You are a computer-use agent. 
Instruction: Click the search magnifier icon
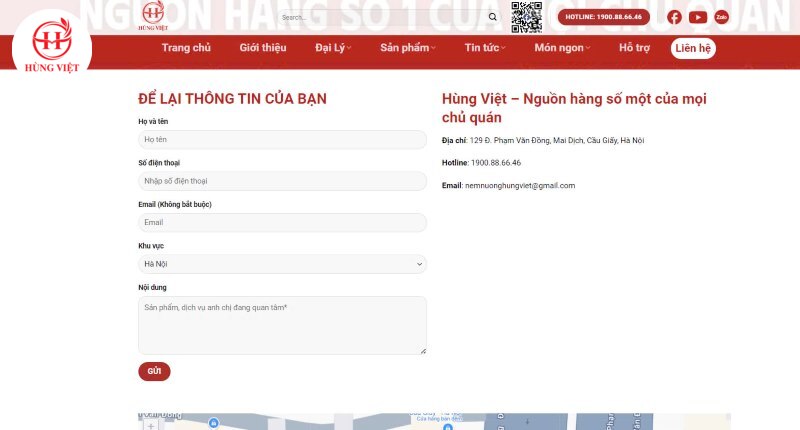click(x=492, y=17)
